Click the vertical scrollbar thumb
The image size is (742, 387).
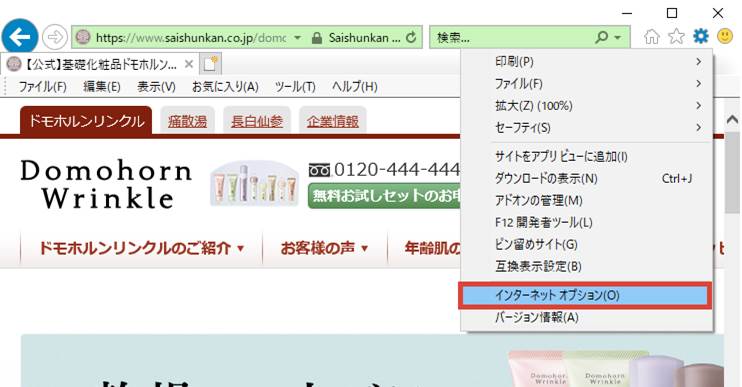coord(733,173)
